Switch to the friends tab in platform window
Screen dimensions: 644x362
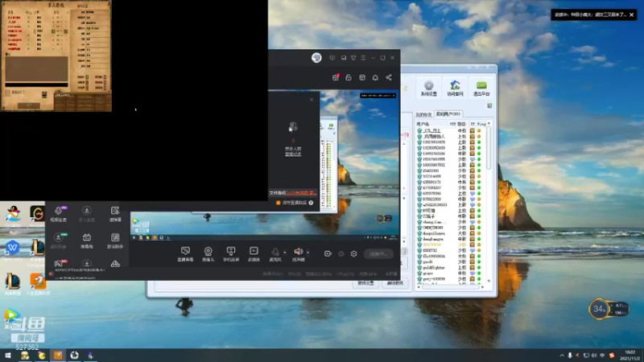pyautogui.click(x=424, y=114)
